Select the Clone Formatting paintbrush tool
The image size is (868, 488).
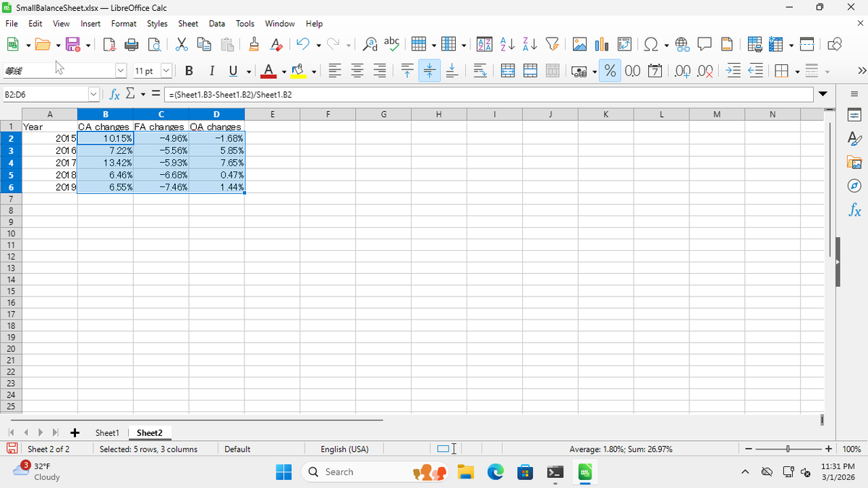click(254, 44)
